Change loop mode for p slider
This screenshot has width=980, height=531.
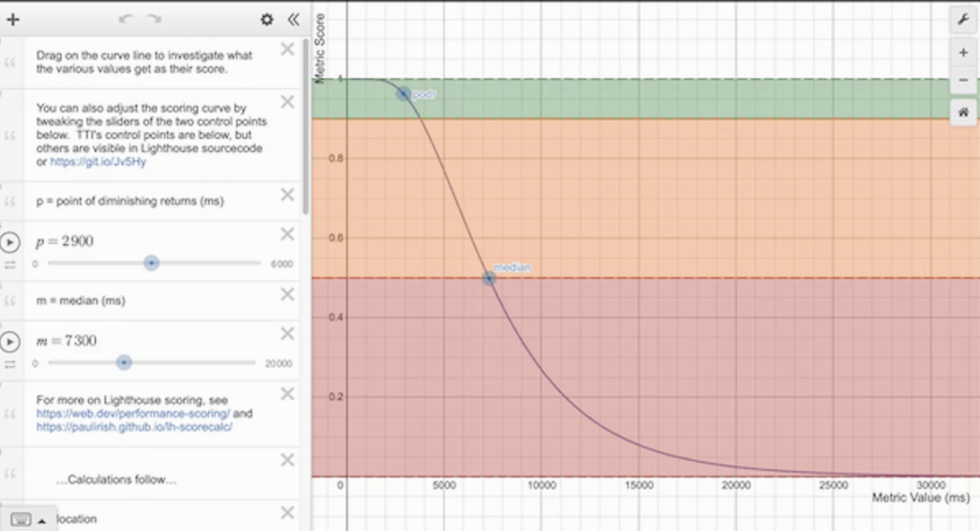click(10, 265)
